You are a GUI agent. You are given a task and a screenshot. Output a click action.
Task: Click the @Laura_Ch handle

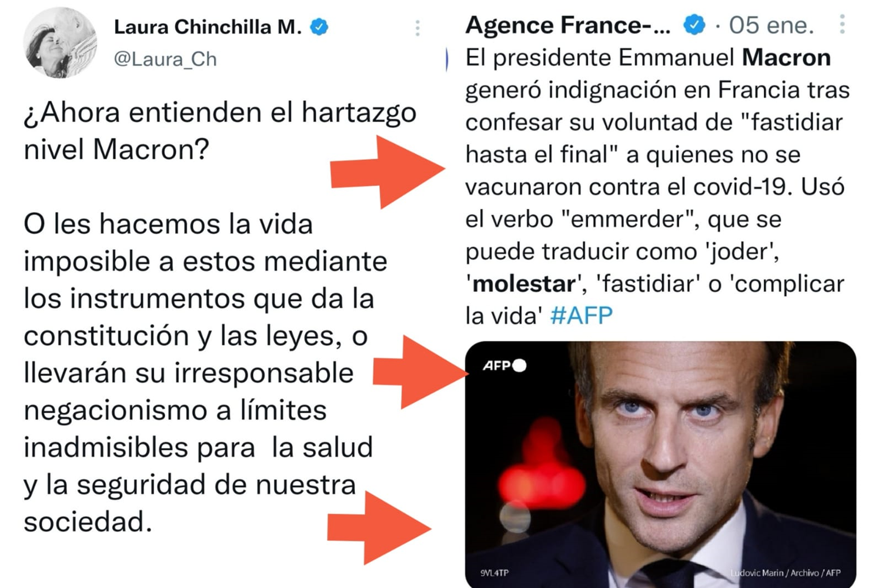click(165, 59)
